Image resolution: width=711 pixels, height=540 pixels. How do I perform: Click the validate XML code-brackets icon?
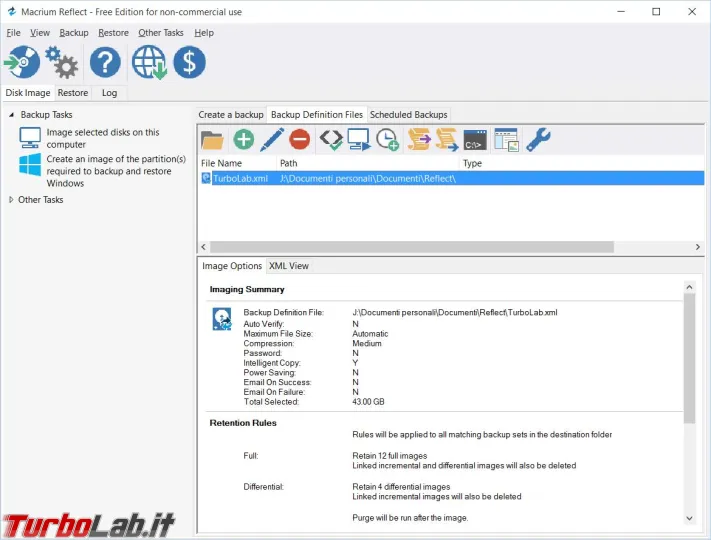click(x=331, y=140)
